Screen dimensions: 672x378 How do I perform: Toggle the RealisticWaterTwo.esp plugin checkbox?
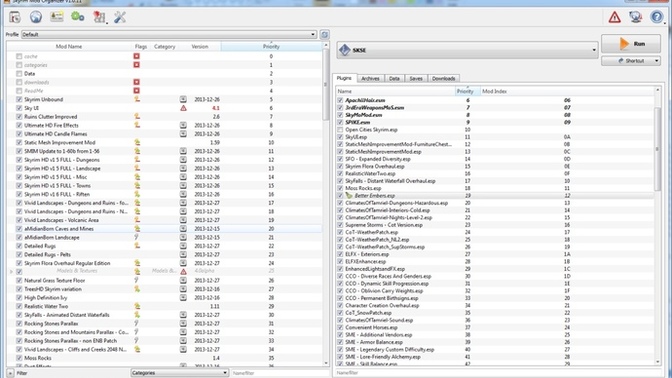click(340, 174)
